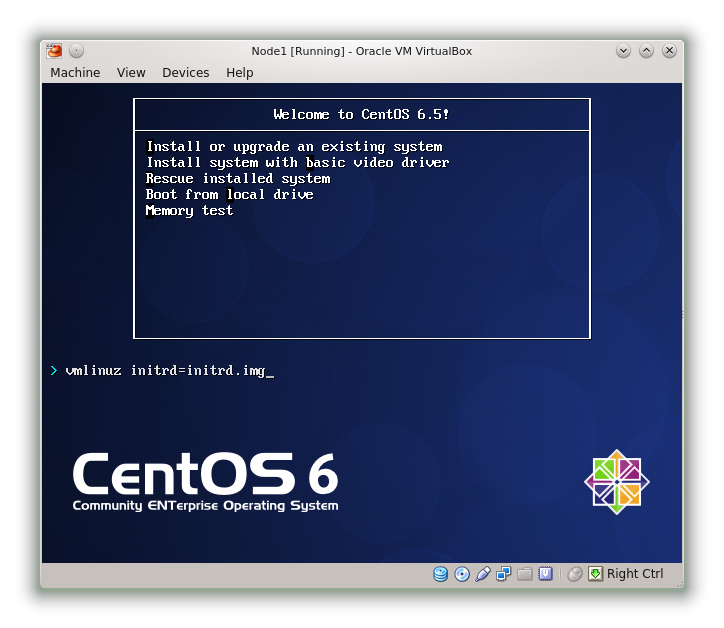This screenshot has width=724, height=628.
Task: Open the Devices menu
Action: tap(186, 72)
